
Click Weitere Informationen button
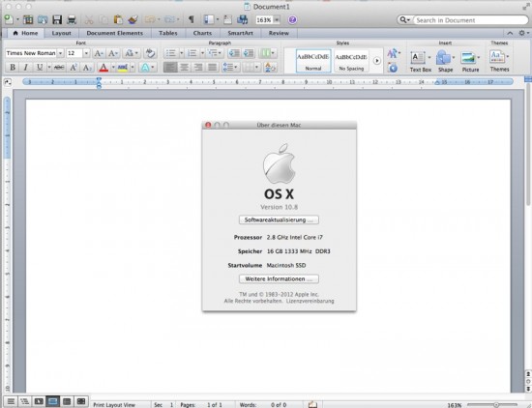[x=279, y=278]
